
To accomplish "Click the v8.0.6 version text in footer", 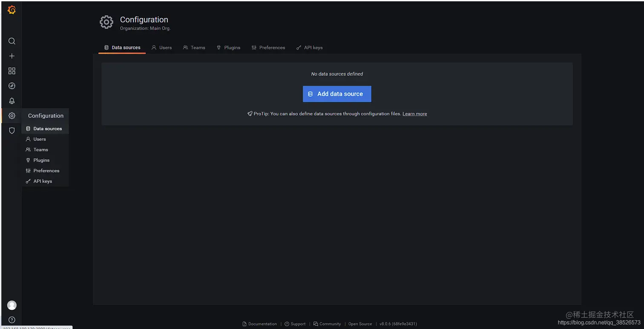I will click(398, 324).
